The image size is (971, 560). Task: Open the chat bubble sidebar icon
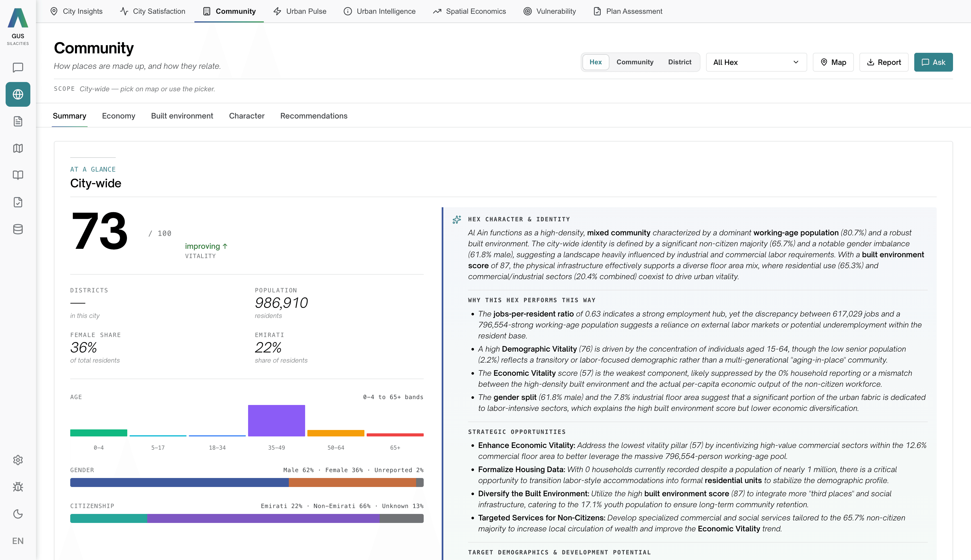point(18,68)
